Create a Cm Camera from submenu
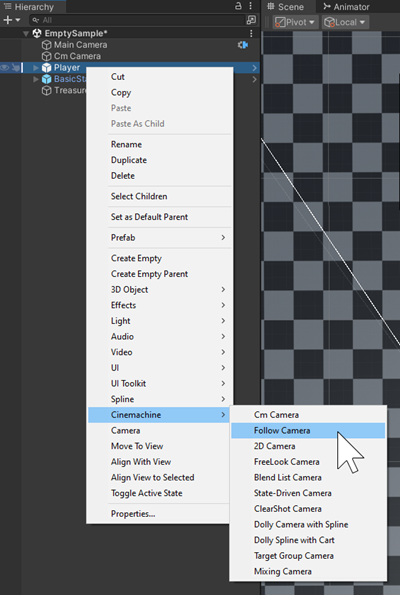This screenshot has height=595, width=400. pos(308,415)
